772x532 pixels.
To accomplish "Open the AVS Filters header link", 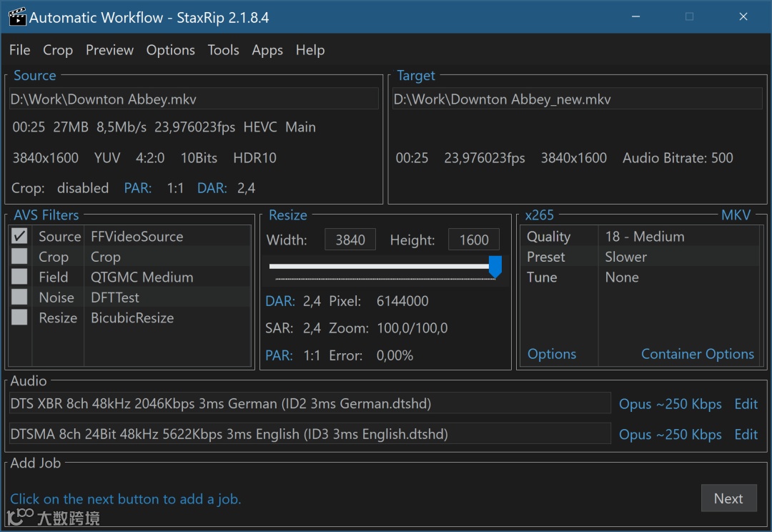I will point(46,215).
